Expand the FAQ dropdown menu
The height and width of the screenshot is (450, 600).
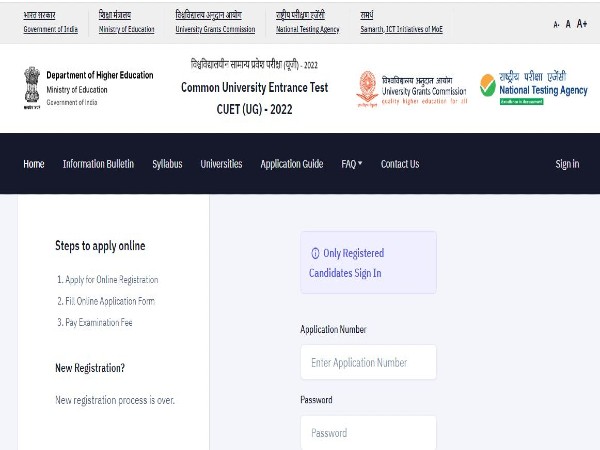click(352, 164)
